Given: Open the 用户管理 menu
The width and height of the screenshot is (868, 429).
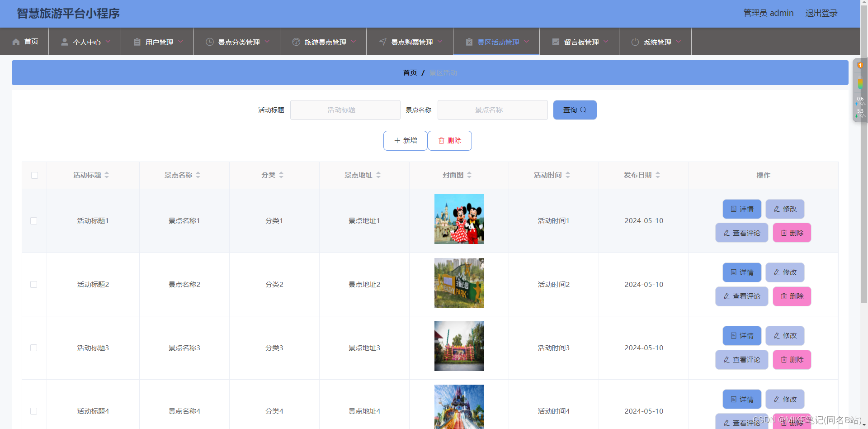Looking at the screenshot, I should [x=157, y=42].
